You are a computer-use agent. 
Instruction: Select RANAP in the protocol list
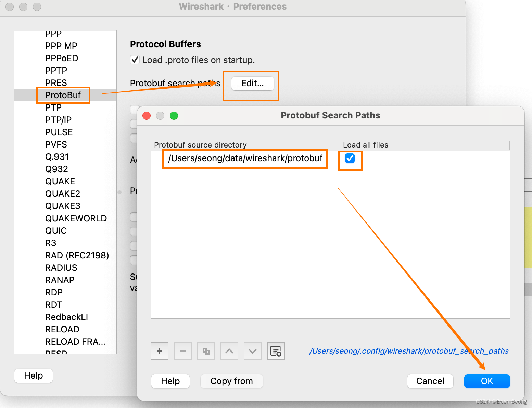click(x=65, y=280)
